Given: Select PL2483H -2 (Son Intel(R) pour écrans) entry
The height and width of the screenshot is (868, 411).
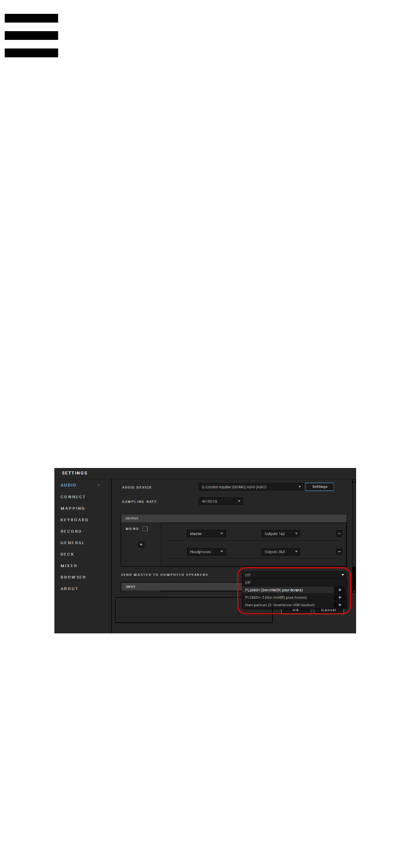Looking at the screenshot, I should (x=288, y=597).
